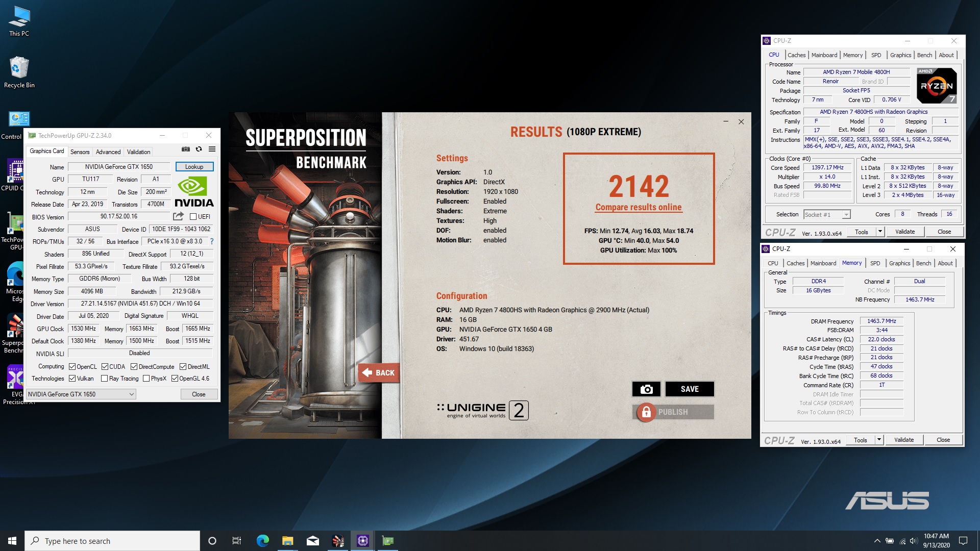Click NVIDIA logo in GPU-Z
This screenshot has width=980, height=551.
tap(194, 192)
